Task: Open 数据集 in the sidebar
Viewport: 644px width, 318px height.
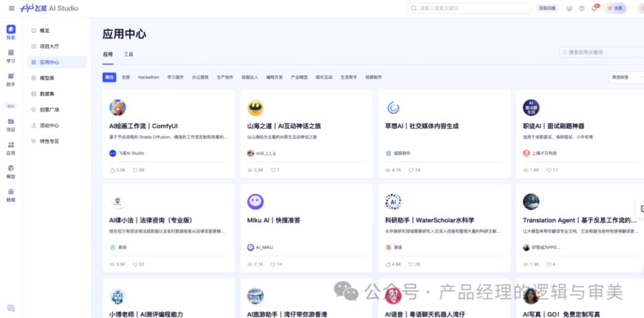Action: click(56, 94)
